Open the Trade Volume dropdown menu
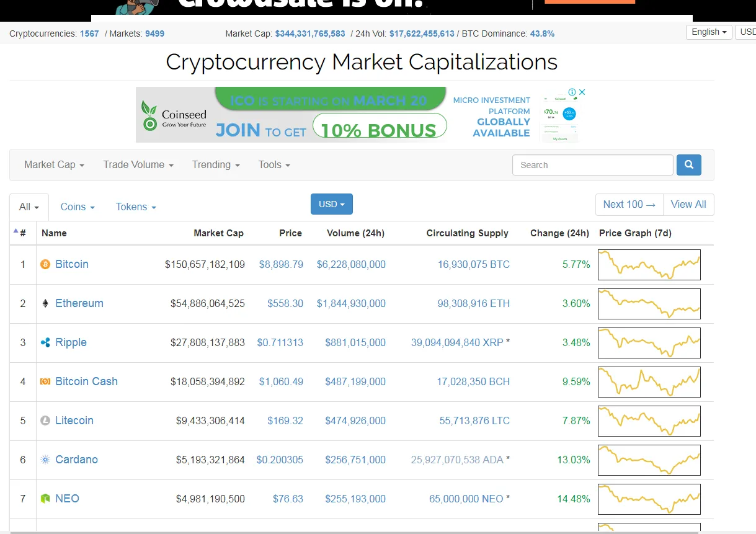This screenshot has height=534, width=756. [x=138, y=164]
